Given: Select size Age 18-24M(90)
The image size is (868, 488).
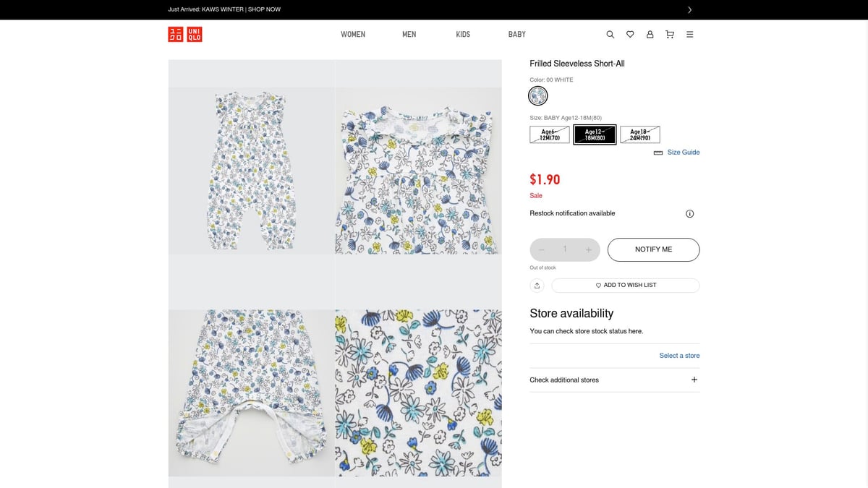Looking at the screenshot, I should pyautogui.click(x=640, y=134).
